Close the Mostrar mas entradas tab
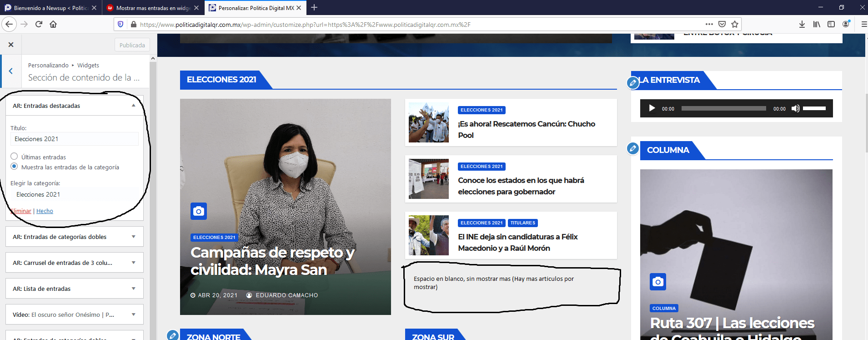The width and height of the screenshot is (868, 340). (x=196, y=8)
